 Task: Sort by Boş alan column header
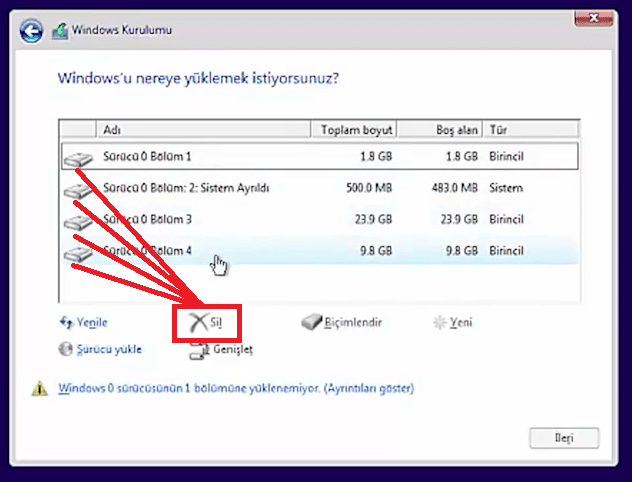coord(440,130)
